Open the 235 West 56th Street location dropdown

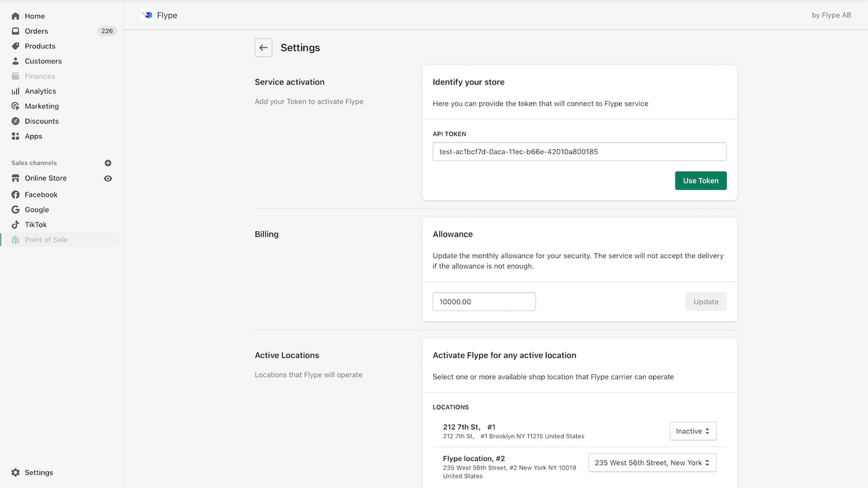pos(652,463)
